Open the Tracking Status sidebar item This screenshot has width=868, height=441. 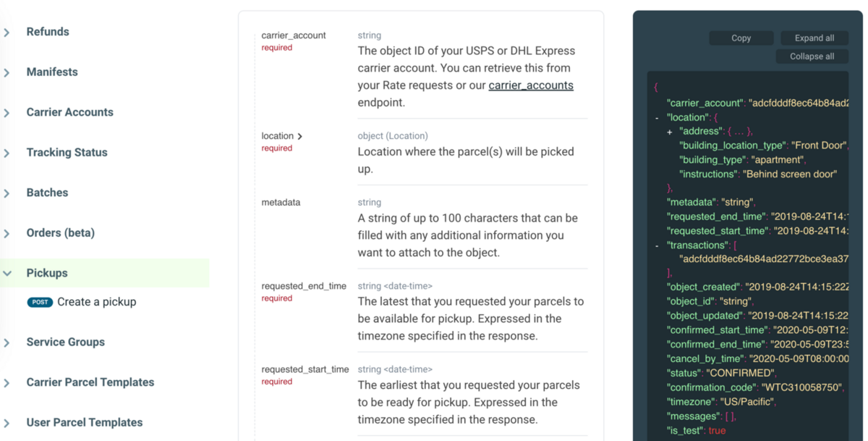coord(67,152)
